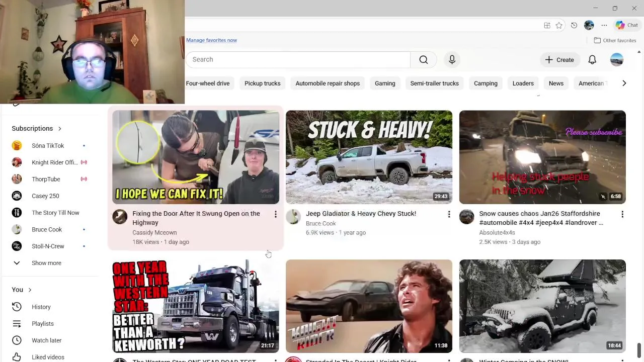Open browser history clock icon
644x362 pixels.
[574, 25]
